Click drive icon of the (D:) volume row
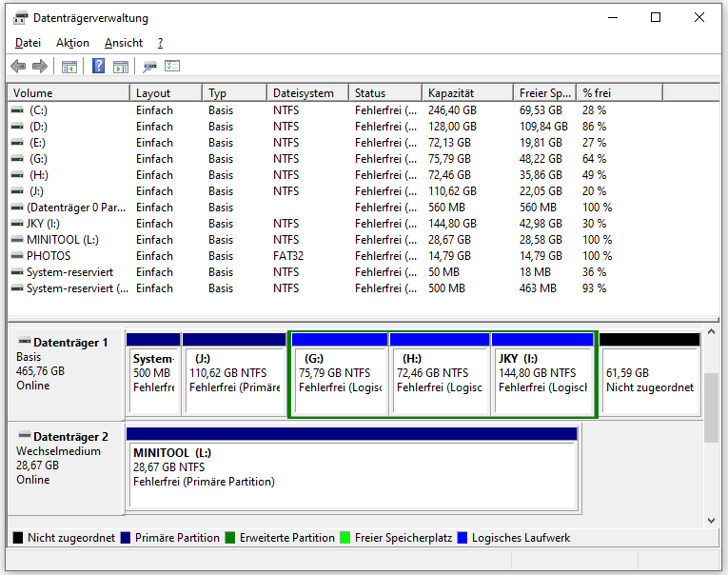This screenshot has width=728, height=575. click(17, 127)
